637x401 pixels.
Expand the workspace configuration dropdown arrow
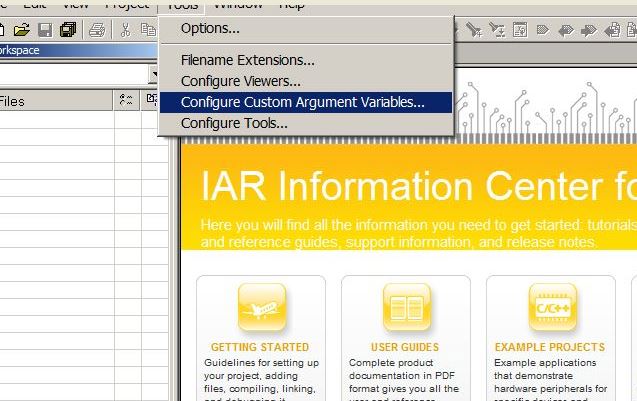pyautogui.click(x=154, y=75)
